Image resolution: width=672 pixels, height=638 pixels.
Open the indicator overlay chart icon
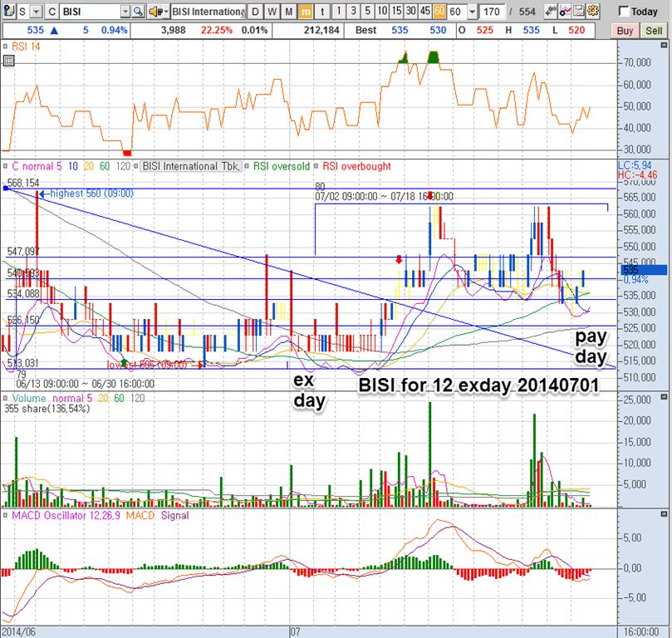(566, 11)
